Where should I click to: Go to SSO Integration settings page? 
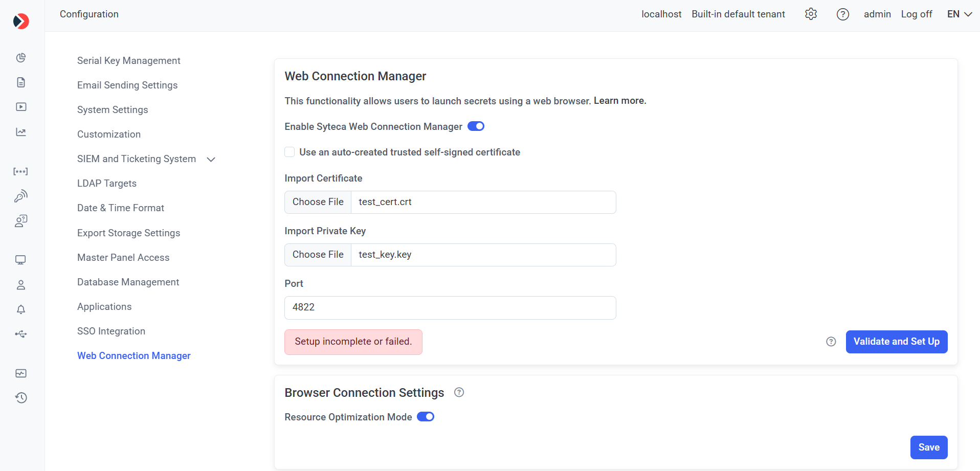111,331
